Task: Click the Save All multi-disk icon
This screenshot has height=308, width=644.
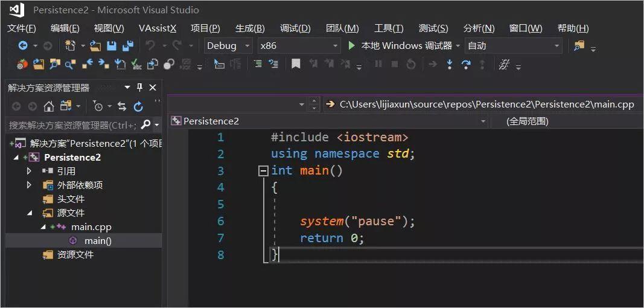Action: pyautogui.click(x=128, y=46)
